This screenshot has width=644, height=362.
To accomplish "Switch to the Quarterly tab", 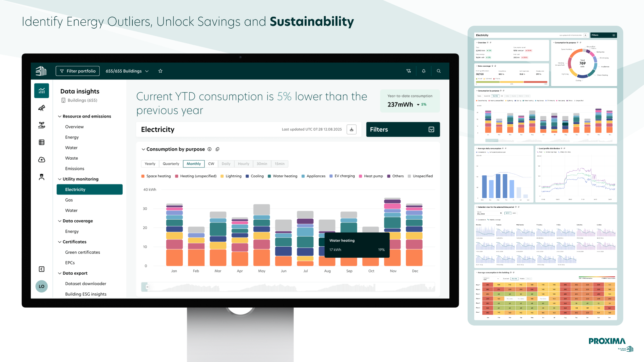I will (171, 164).
